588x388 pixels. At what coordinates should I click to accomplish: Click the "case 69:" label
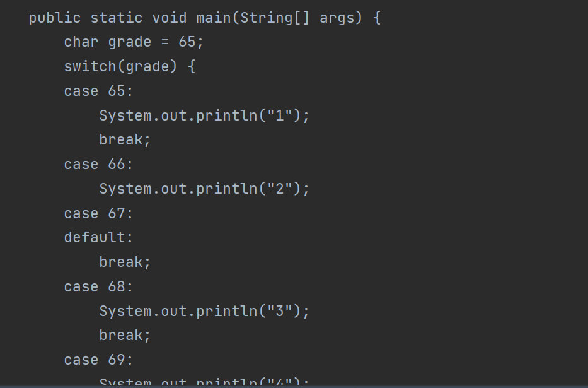click(98, 360)
